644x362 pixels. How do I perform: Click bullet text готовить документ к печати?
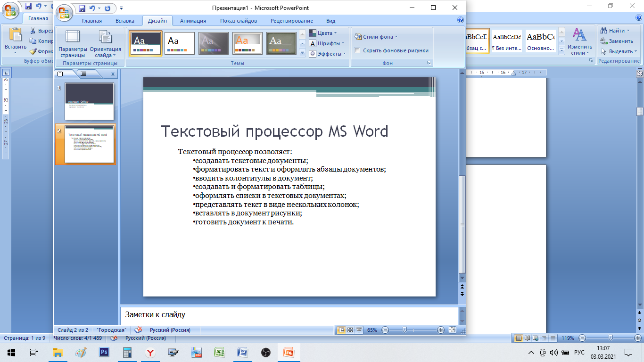[x=244, y=222]
